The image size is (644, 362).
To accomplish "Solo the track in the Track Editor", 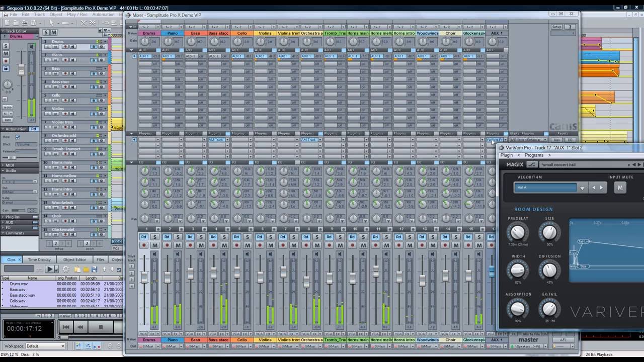I will pos(6,46).
